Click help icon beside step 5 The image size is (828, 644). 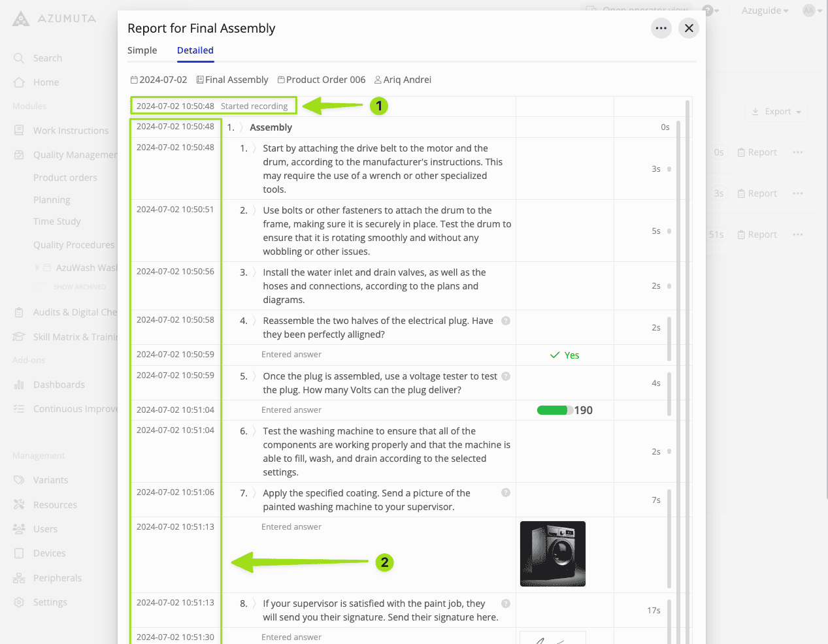(x=505, y=376)
